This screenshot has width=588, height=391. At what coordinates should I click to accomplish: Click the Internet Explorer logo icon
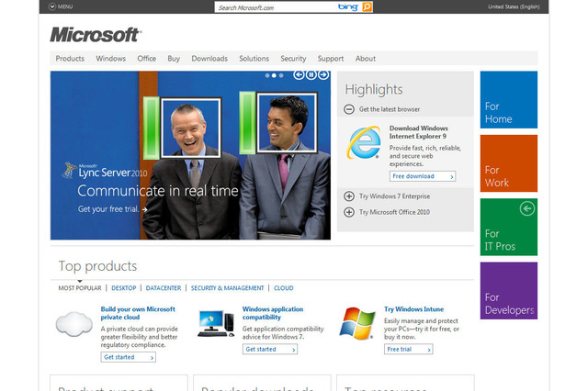pos(364,142)
